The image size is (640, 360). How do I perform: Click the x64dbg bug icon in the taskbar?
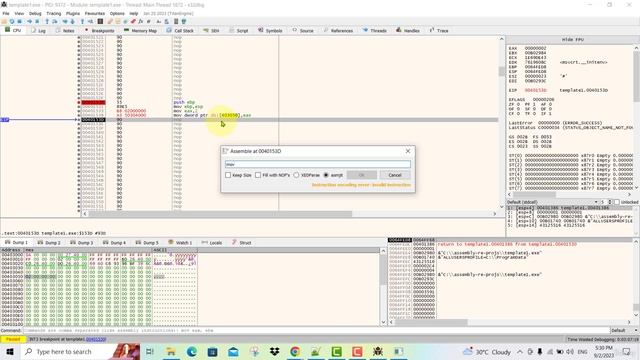click(x=378, y=351)
